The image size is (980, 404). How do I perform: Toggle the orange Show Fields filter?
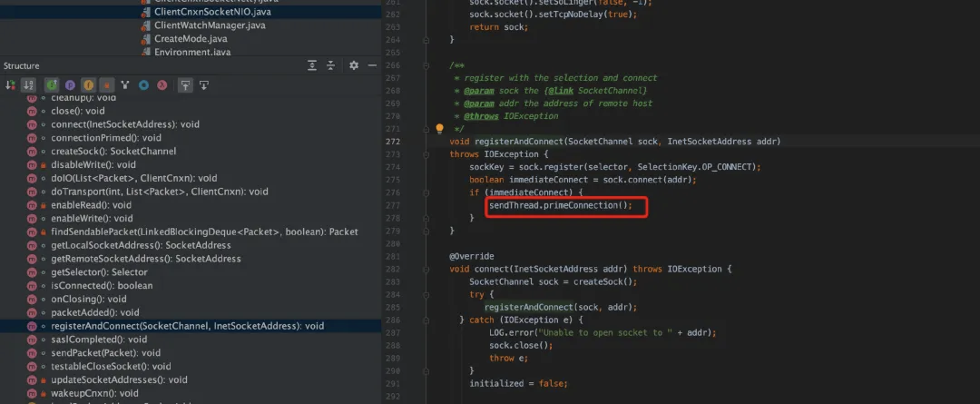click(89, 85)
